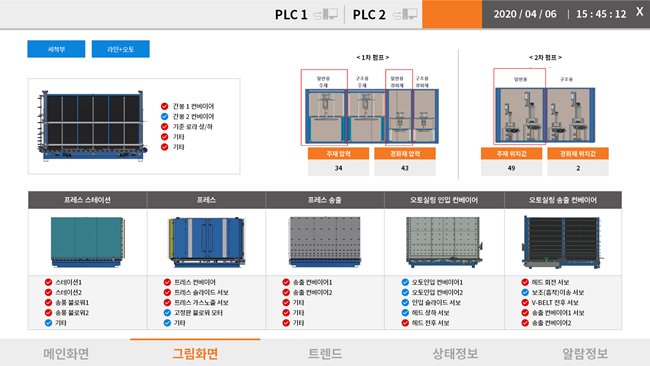Switch to the 트렌드 tab
650x366 pixels.
[325, 353]
